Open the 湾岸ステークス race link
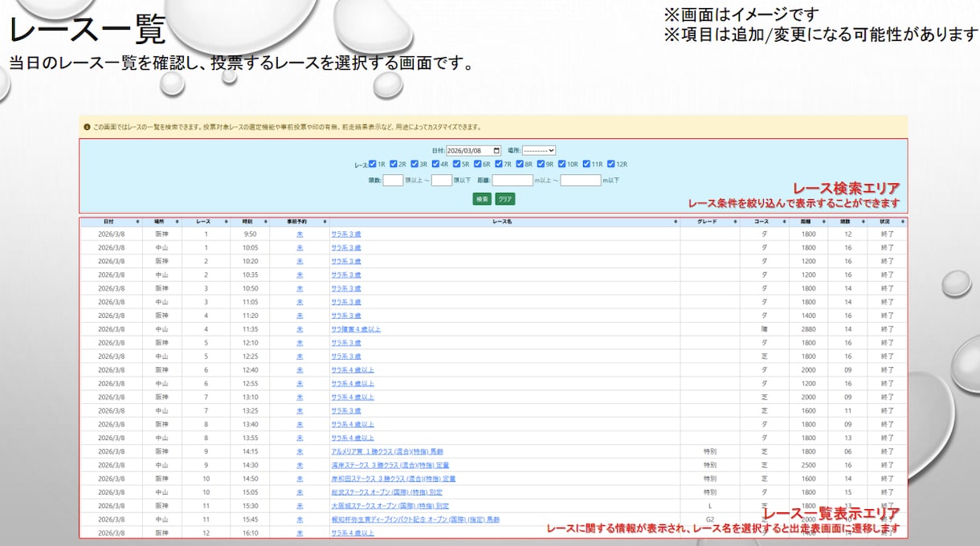The image size is (980, 546). click(x=390, y=465)
